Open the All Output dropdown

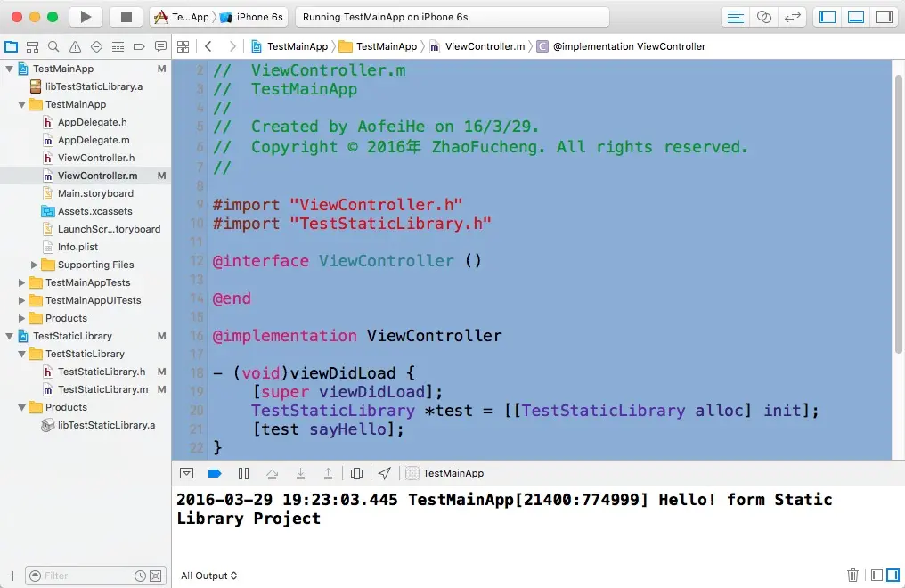[209, 576]
